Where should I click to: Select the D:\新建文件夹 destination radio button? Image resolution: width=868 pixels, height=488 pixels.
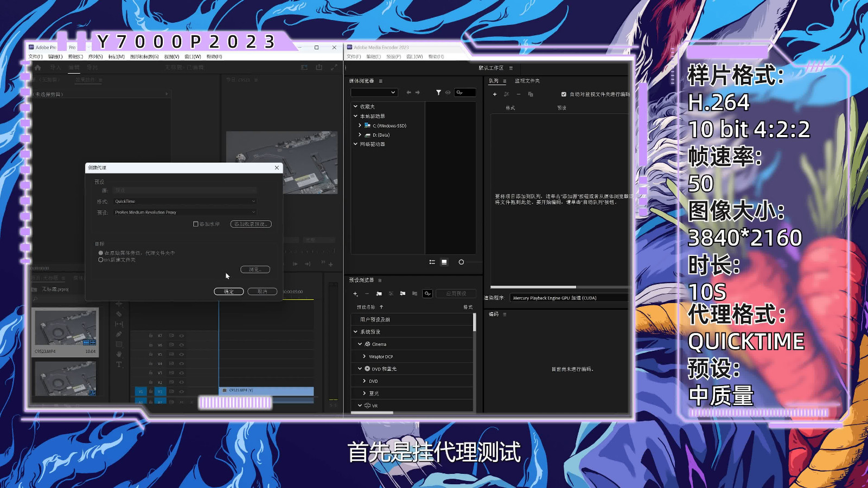[x=101, y=260]
